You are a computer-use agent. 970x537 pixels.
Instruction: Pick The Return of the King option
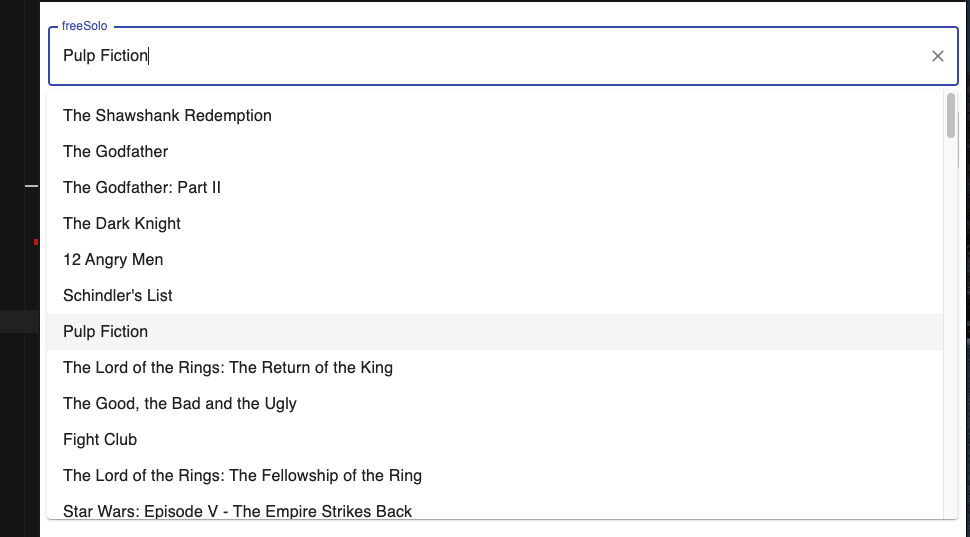click(x=228, y=368)
